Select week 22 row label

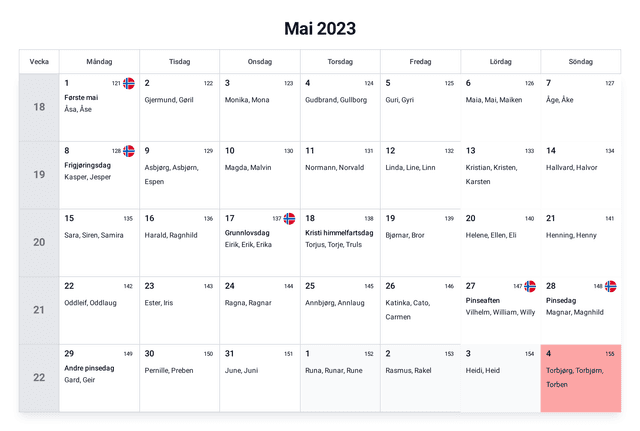pos(39,377)
